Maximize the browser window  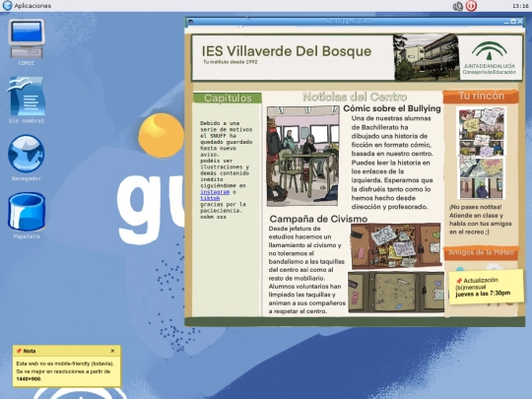pos(513,22)
